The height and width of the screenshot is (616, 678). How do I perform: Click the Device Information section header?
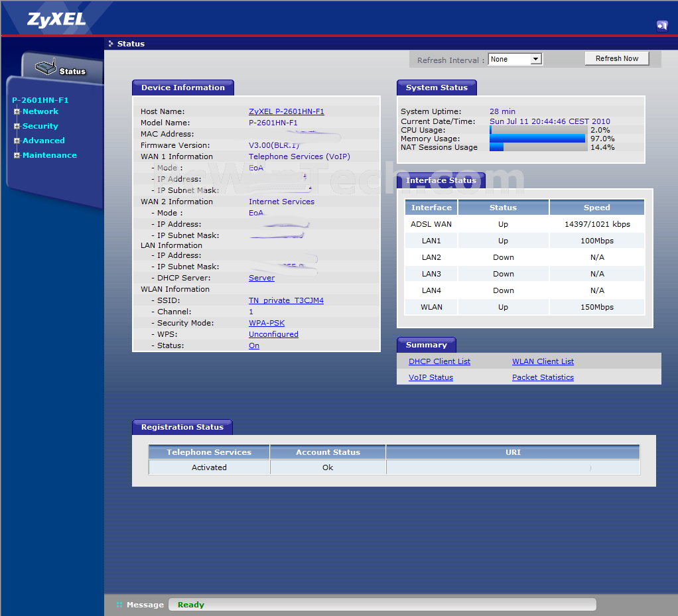[x=183, y=88]
